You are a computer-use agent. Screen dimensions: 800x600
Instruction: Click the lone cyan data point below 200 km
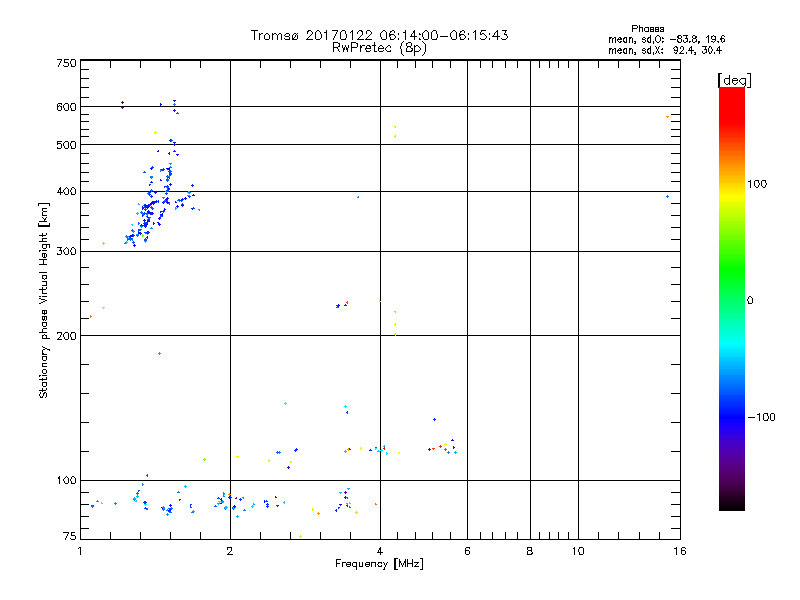[x=160, y=354]
